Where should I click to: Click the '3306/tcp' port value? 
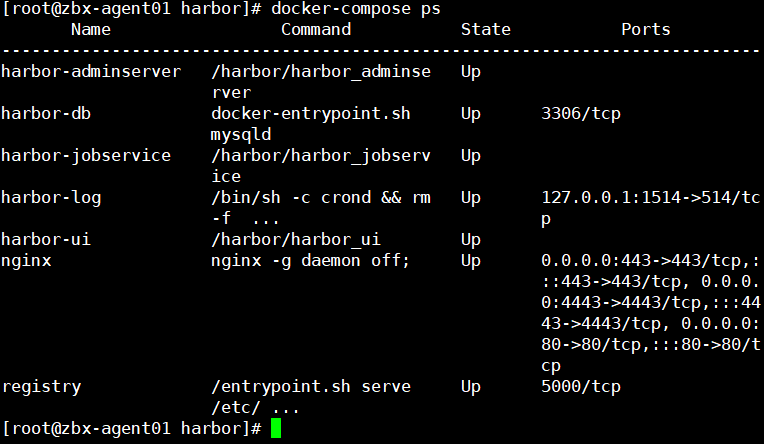point(581,114)
